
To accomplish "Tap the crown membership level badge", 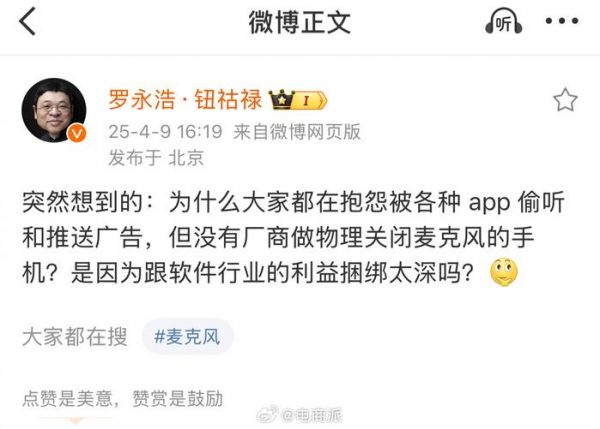I will (x=298, y=100).
